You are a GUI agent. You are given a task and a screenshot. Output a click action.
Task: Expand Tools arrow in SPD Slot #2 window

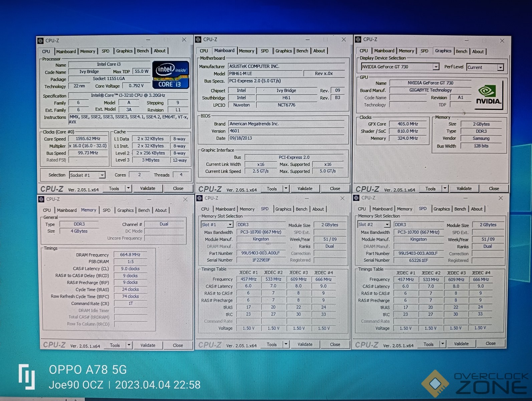click(443, 344)
